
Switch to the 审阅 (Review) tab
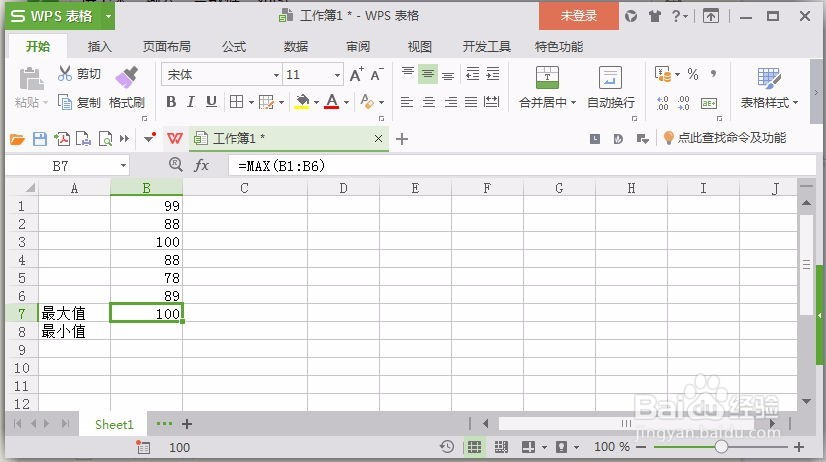point(358,46)
